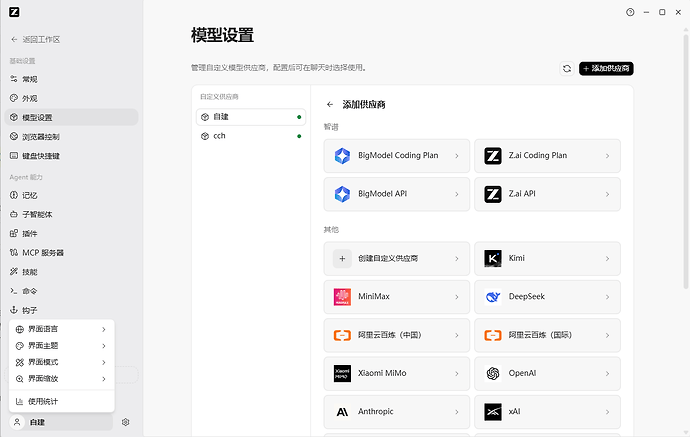Image resolution: width=690 pixels, height=437 pixels.
Task: Open the 记忆 settings page
Action: [x=71, y=195]
